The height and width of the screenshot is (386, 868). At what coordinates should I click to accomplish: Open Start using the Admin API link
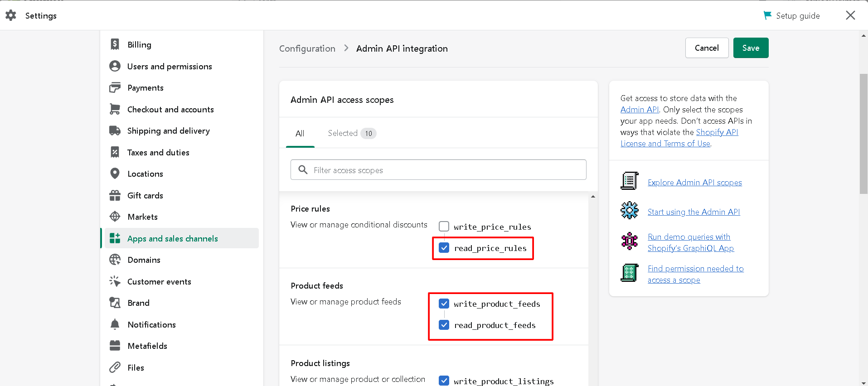click(x=693, y=212)
